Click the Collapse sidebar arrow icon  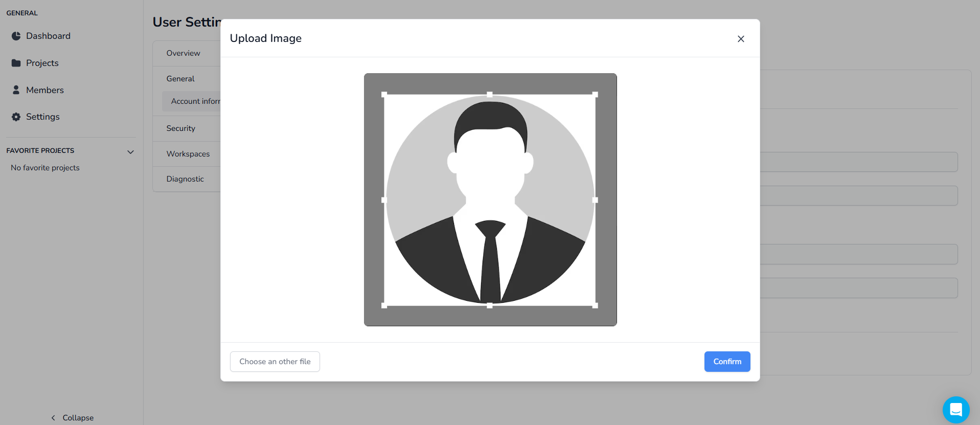coord(53,418)
